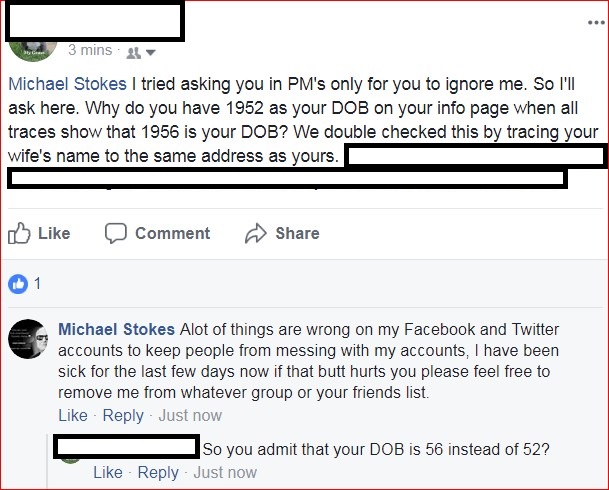The image size is (609, 490).
Task: Open "Just now" timestamp on the nested reply
Action: click(x=225, y=472)
